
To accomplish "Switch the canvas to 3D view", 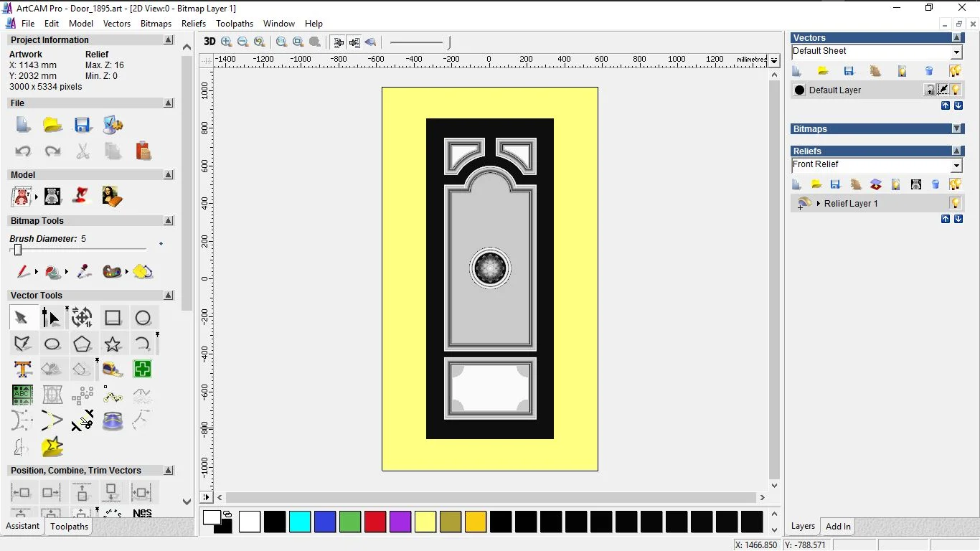I will coord(209,42).
